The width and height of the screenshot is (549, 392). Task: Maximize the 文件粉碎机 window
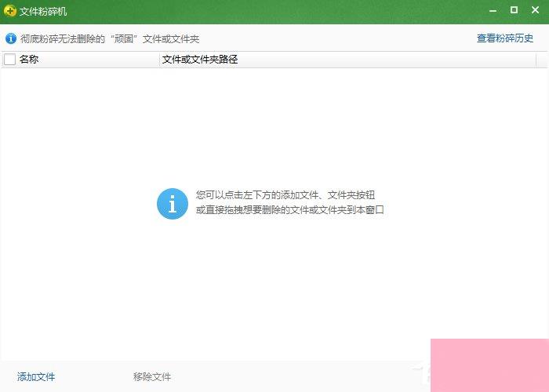coord(514,10)
